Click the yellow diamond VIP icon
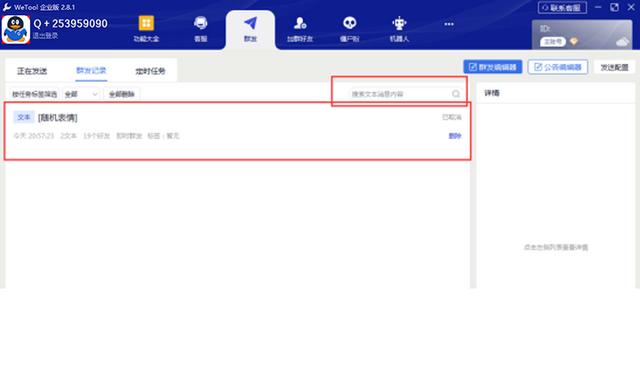This screenshot has width=640, height=385. coord(574,41)
